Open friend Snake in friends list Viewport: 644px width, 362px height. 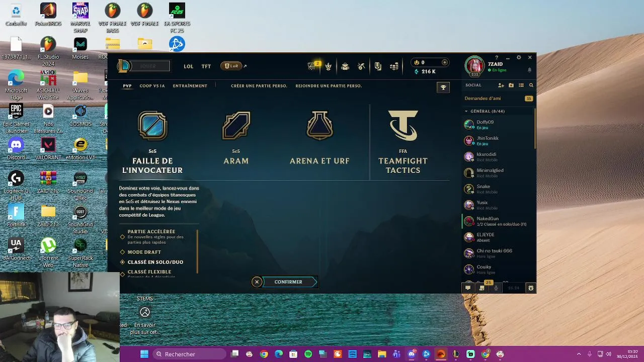tap(498, 189)
